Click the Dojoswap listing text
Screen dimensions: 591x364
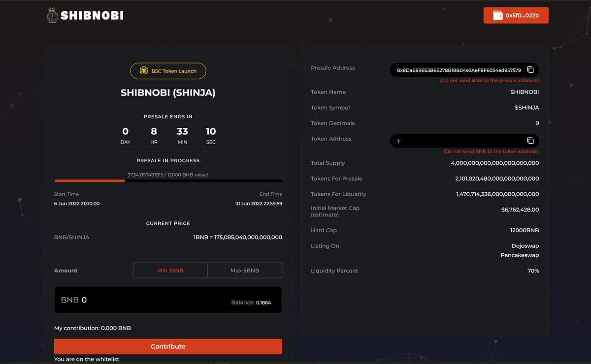click(x=525, y=246)
